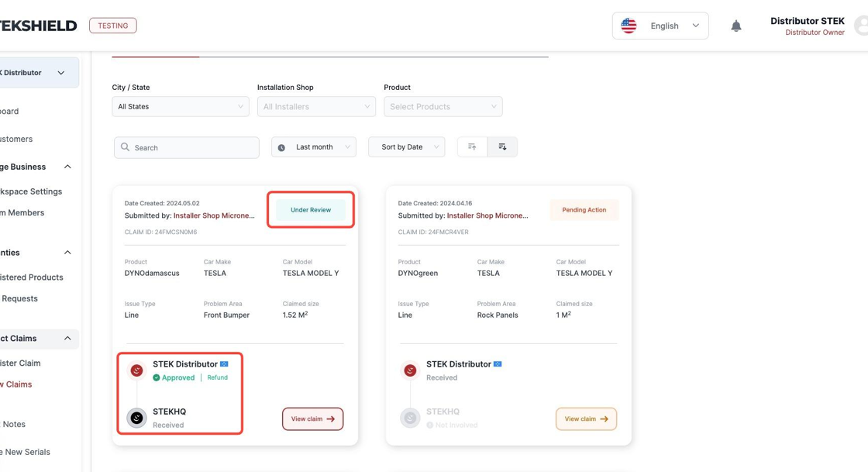The width and height of the screenshot is (868, 472).
Task: Open the English language dropdown
Action: pyautogui.click(x=660, y=26)
